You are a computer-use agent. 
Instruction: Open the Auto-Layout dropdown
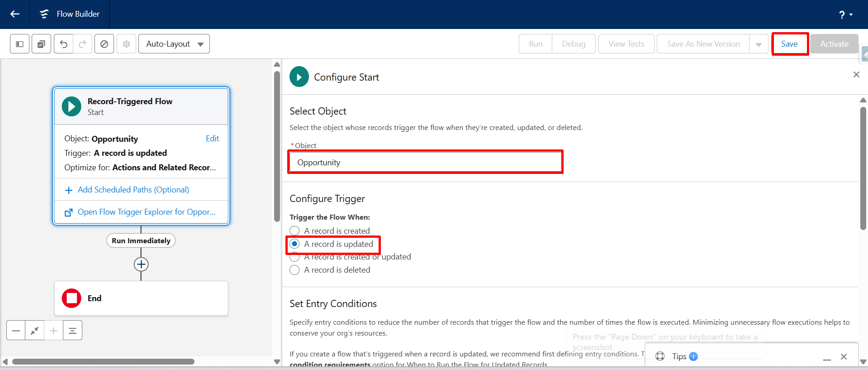(174, 44)
